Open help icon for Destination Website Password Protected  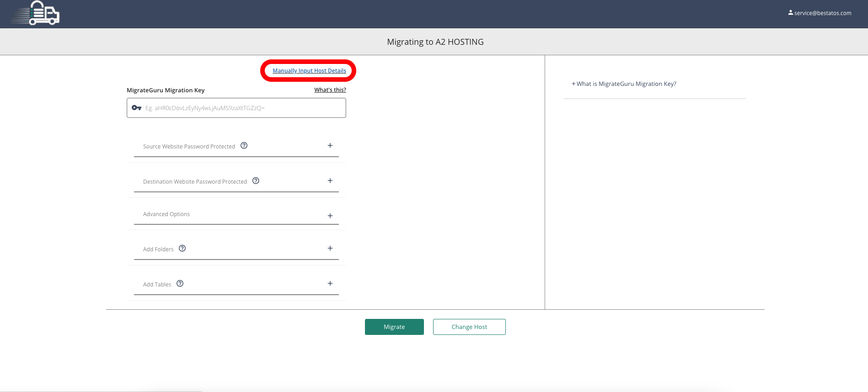(256, 181)
